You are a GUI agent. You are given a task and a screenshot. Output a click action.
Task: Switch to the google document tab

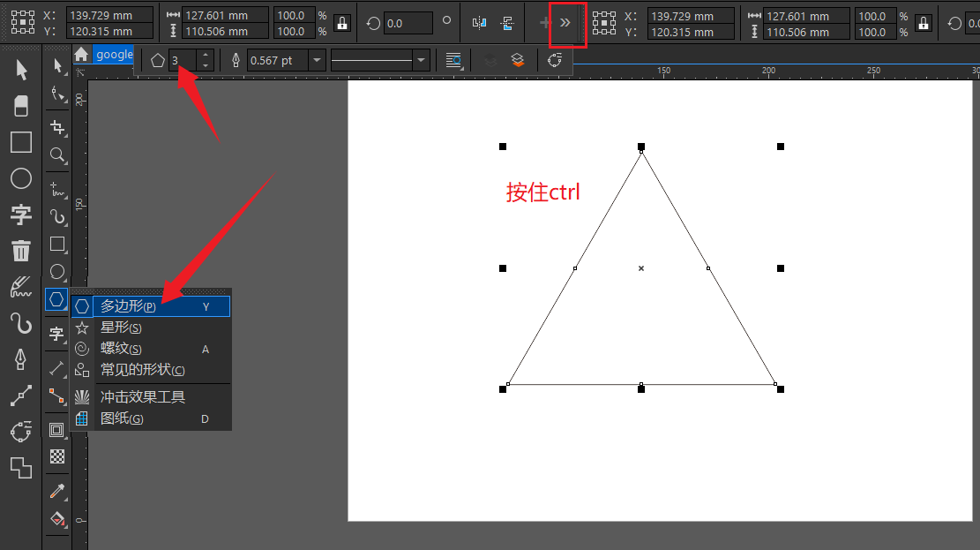click(x=114, y=55)
